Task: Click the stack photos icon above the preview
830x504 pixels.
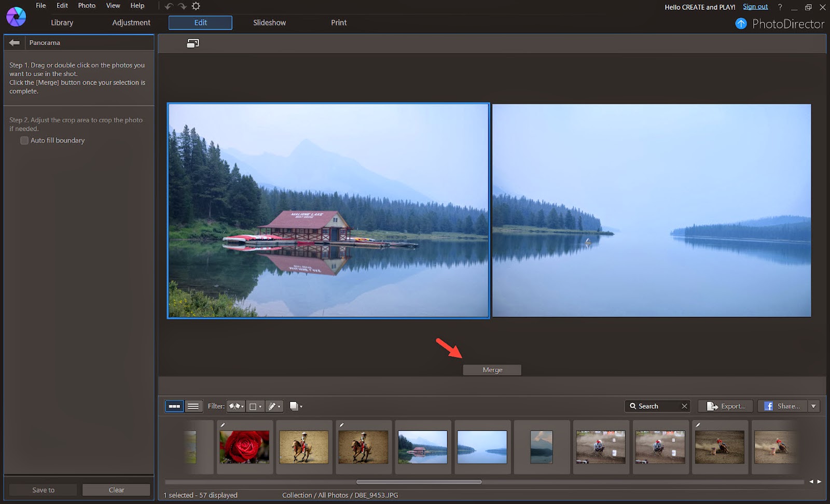Action: click(x=192, y=43)
